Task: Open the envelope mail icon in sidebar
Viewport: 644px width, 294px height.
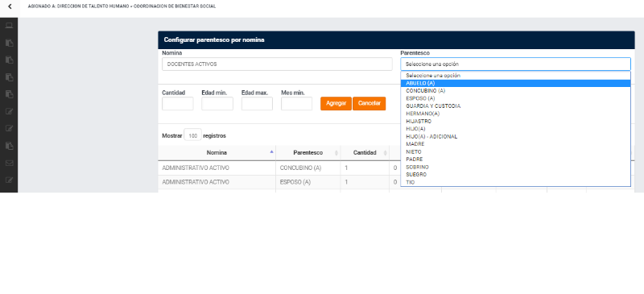Action: tap(9, 163)
